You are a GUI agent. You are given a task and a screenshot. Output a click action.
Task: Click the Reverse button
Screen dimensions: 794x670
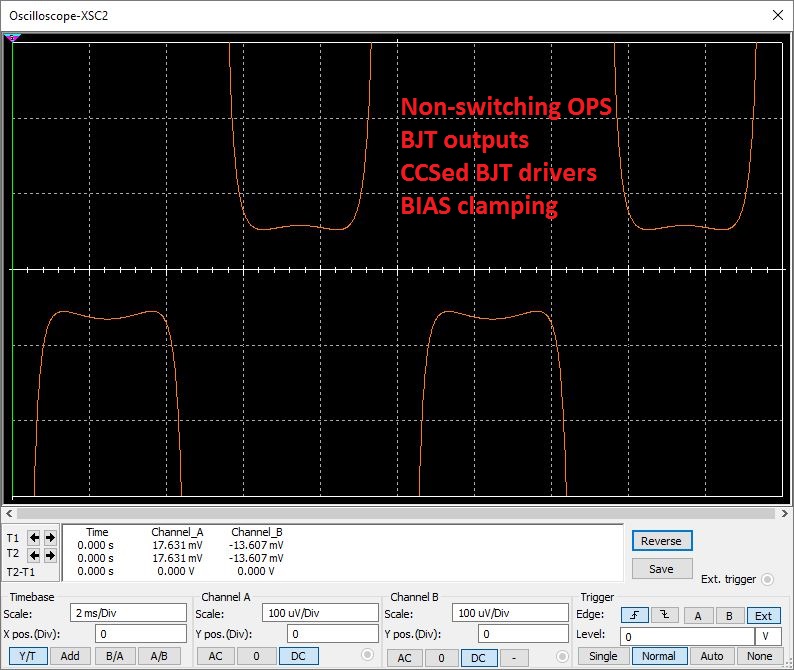pyautogui.click(x=662, y=541)
